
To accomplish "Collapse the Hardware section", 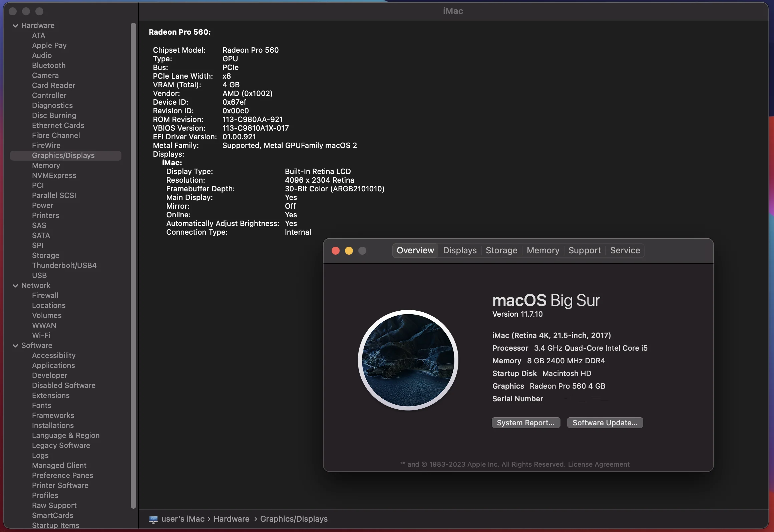I will tap(15, 26).
